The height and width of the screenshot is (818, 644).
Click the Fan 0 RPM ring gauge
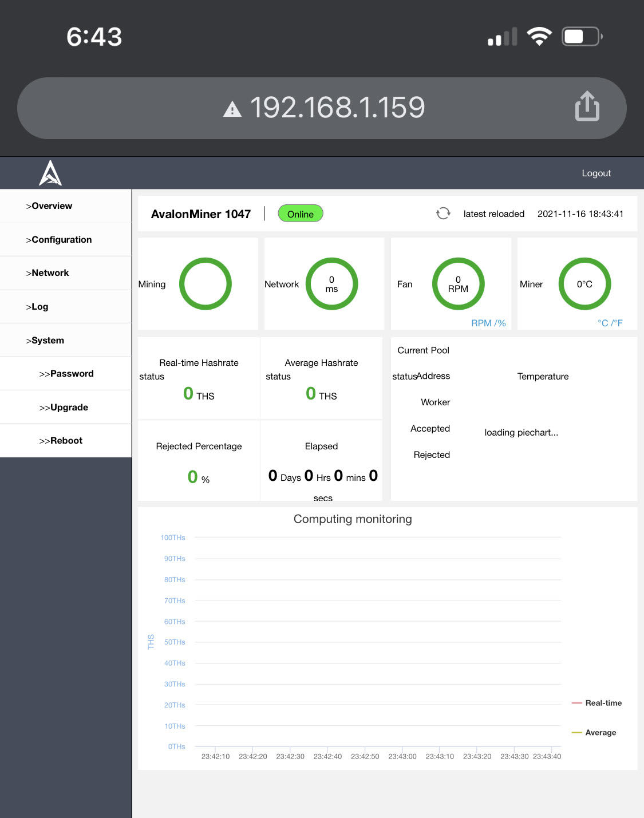tap(459, 284)
